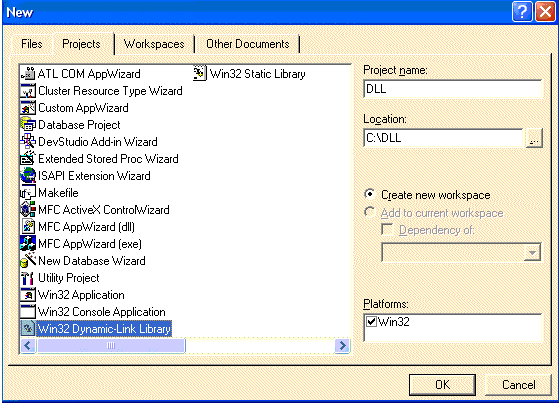Select the 'Win32 Console Application' text entry

[x=102, y=311]
